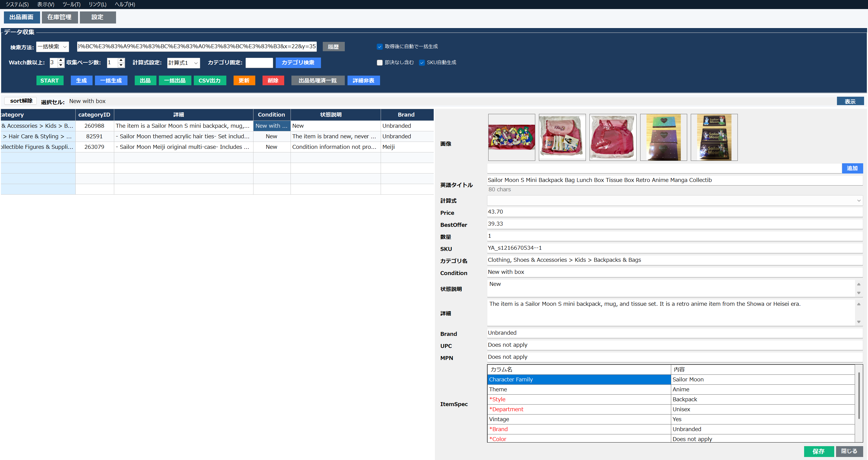Image resolution: width=868 pixels, height=460 pixels.
Task: Click the fourth holographic case thumbnail
Action: [x=663, y=137]
